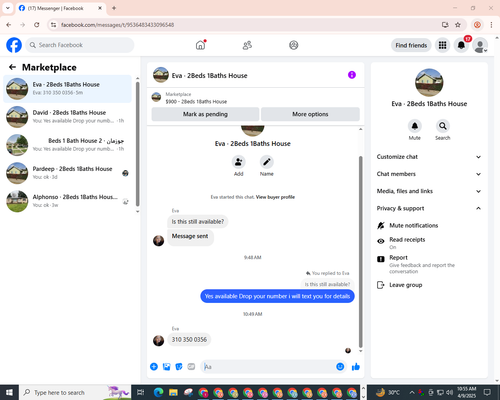
Task: Click the blue Yes available message bubble
Action: click(x=277, y=296)
